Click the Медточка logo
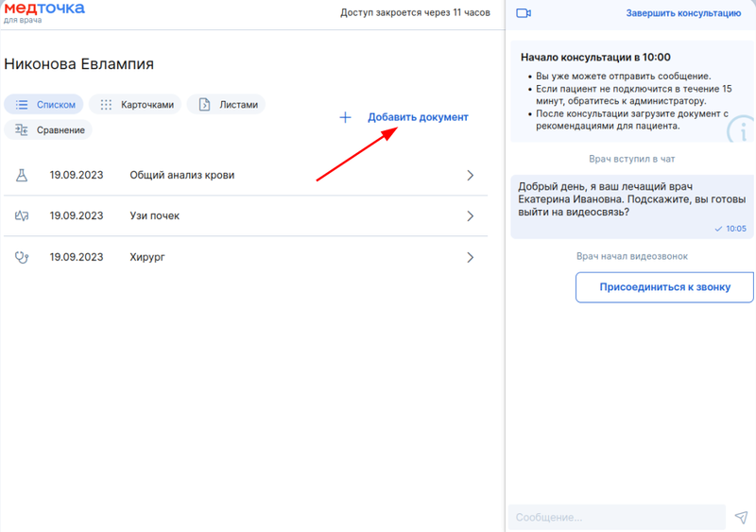Screen dimensions: 756x532 [43, 12]
